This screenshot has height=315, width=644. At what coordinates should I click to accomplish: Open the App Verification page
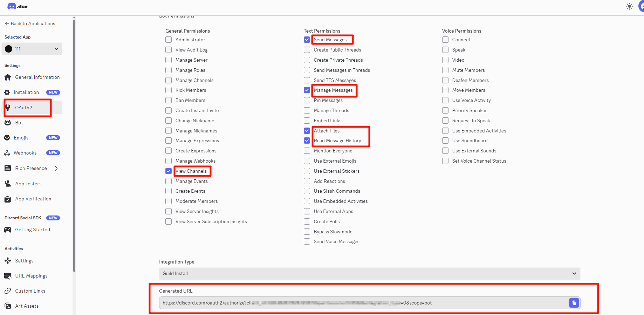pos(33,199)
